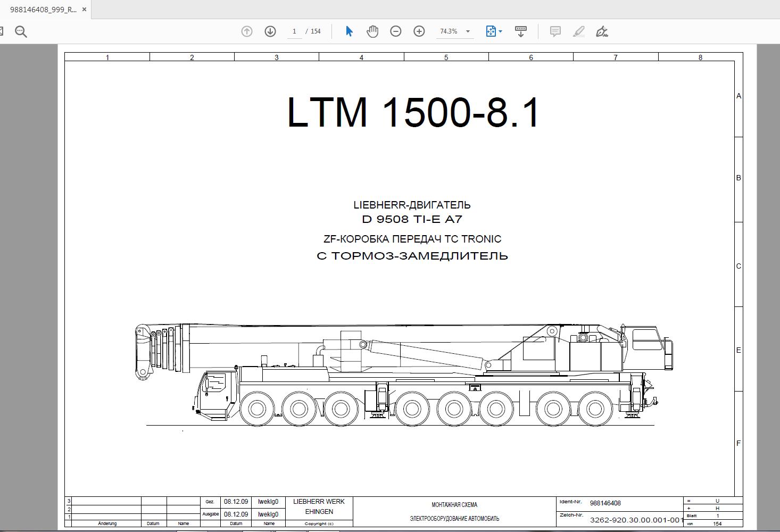The width and height of the screenshot is (780, 532).
Task: Toggle the Hand tool for panning
Action: tap(372, 31)
